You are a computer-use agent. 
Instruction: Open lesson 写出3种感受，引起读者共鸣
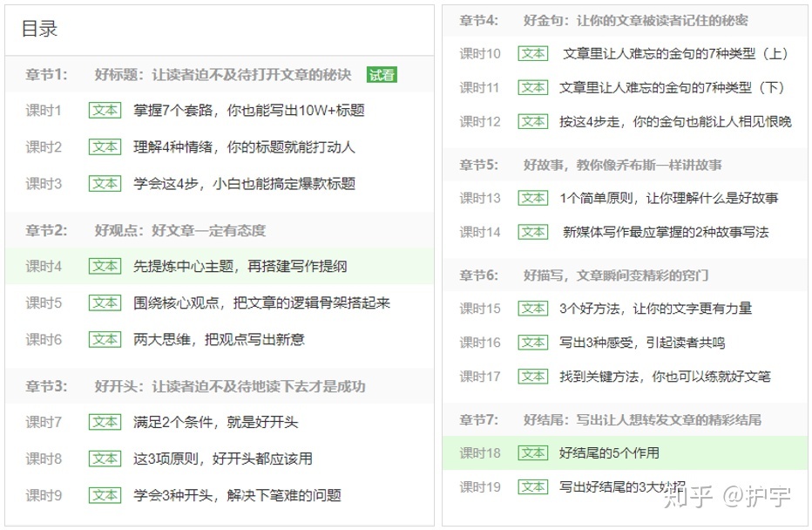tap(642, 343)
